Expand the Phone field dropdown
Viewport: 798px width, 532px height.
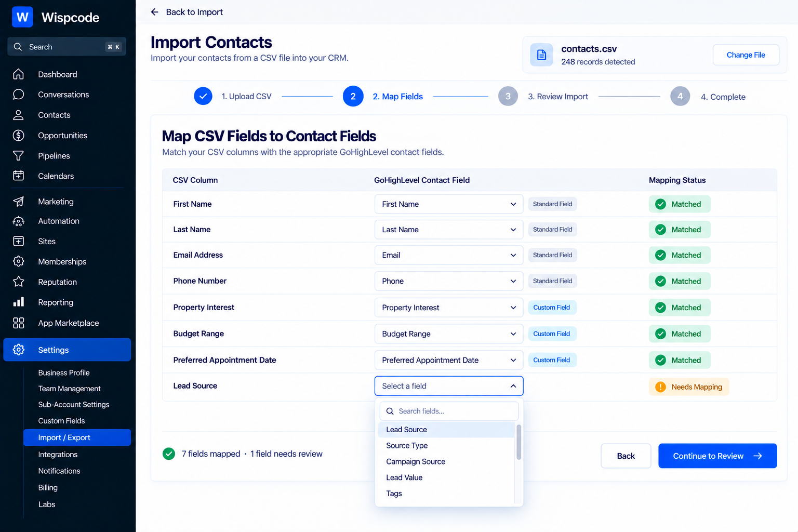[449, 281]
